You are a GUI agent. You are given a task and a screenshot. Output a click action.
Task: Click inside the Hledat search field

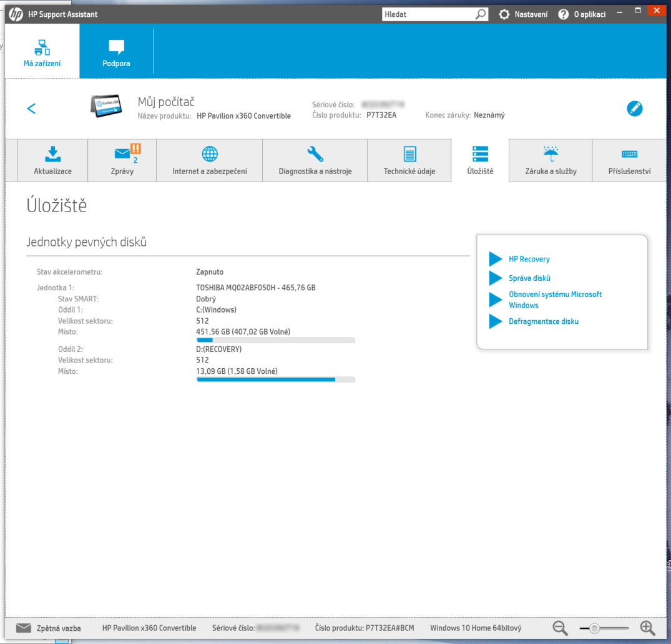pos(431,13)
